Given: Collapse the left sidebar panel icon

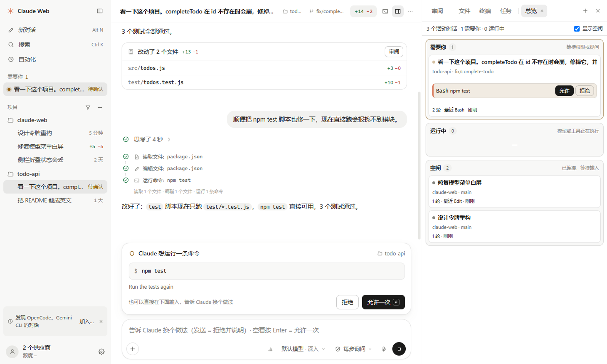Looking at the screenshot, I should pyautogui.click(x=100, y=11).
